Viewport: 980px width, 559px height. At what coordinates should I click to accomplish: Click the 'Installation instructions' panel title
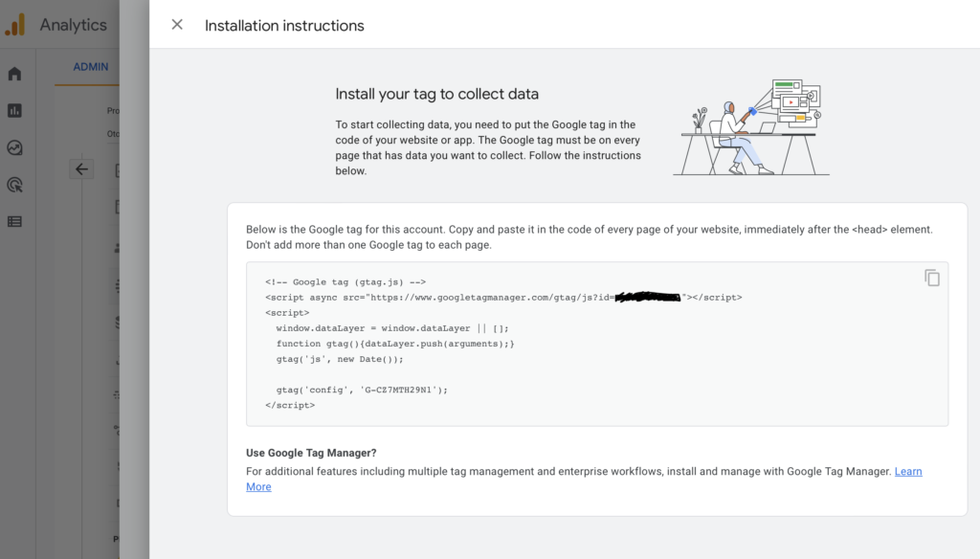[284, 26]
